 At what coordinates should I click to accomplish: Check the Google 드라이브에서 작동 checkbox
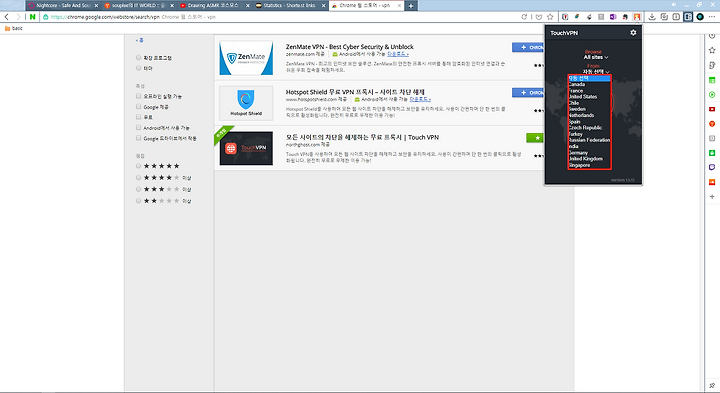pos(138,138)
